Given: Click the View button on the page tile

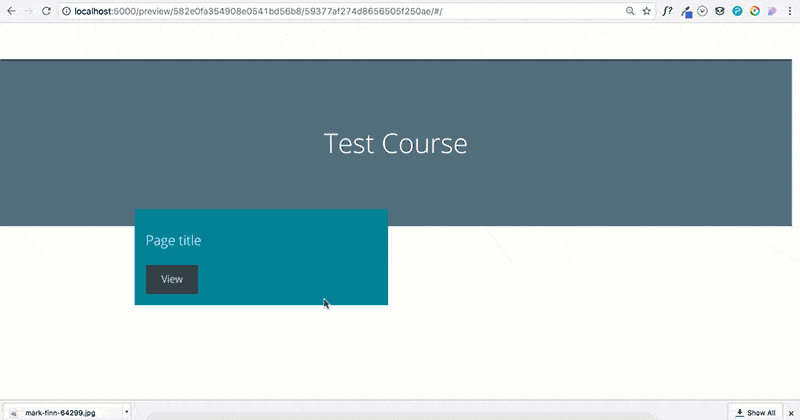Looking at the screenshot, I should 172,279.
